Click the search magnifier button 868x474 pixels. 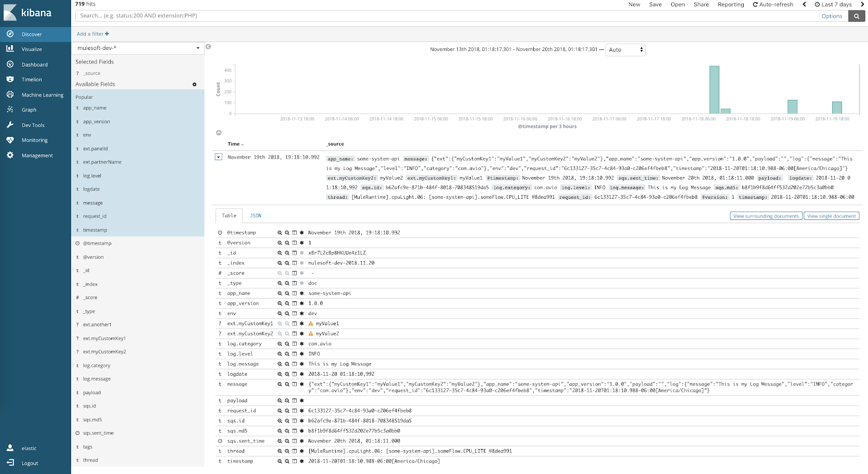point(857,16)
